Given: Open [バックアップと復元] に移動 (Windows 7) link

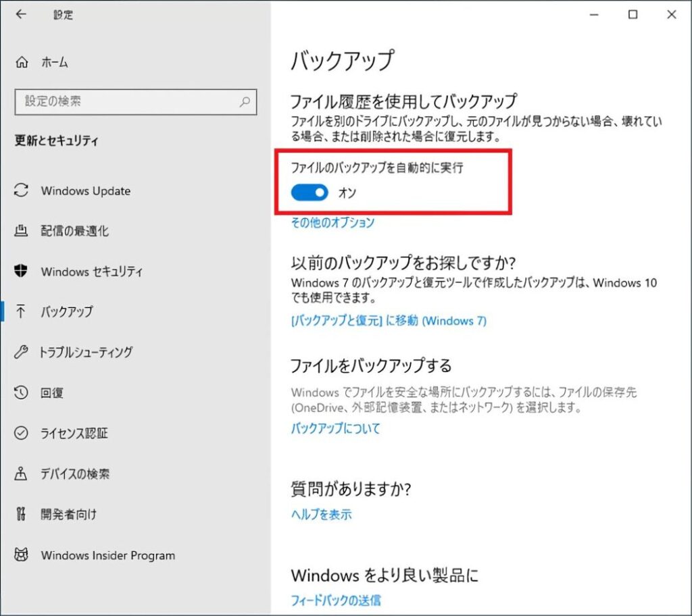Looking at the screenshot, I should tap(389, 321).
